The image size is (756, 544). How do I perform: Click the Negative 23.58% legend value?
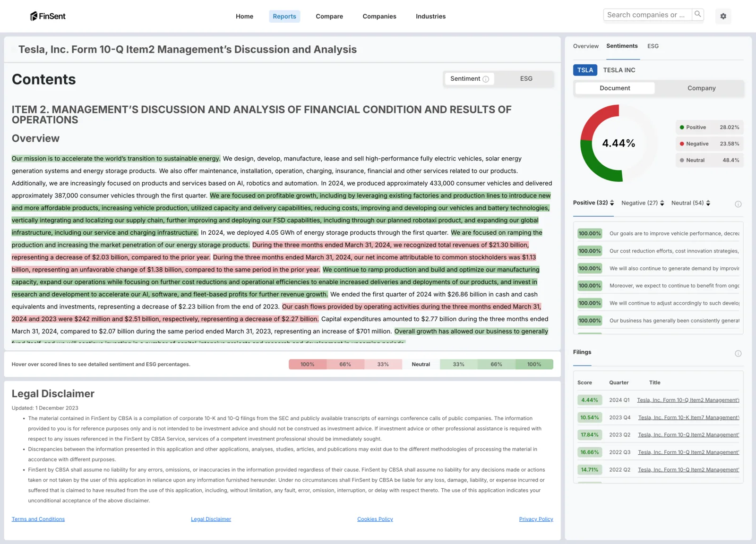[x=729, y=144]
